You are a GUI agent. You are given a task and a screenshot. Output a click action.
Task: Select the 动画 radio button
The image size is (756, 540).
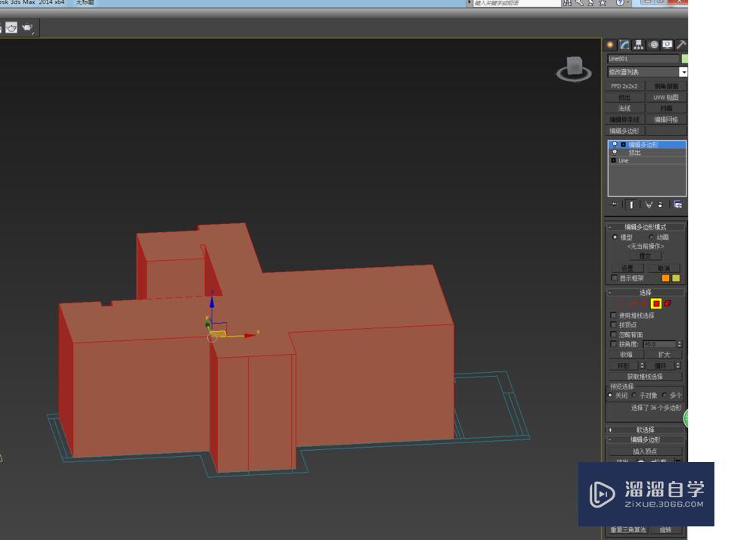click(651, 237)
